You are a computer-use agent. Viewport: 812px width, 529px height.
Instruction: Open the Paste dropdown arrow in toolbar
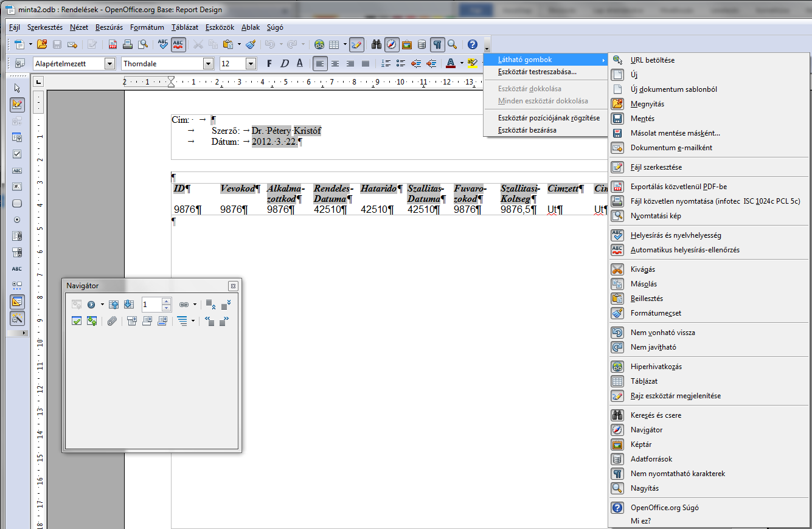(239, 44)
